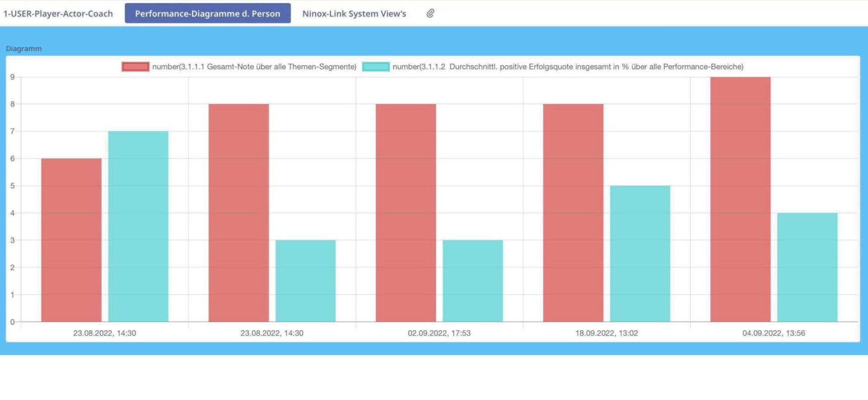
Task: Open the 1-USER-Player-Actor-Coach tab
Action: 58,14
